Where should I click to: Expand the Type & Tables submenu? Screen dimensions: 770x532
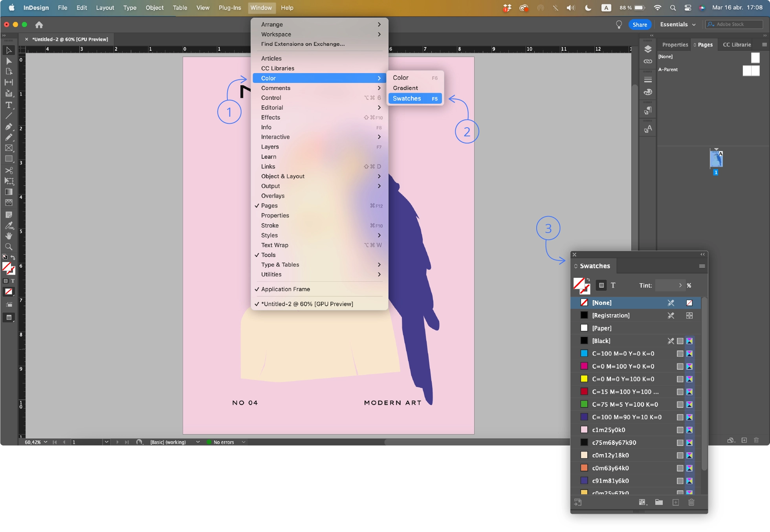(319, 265)
